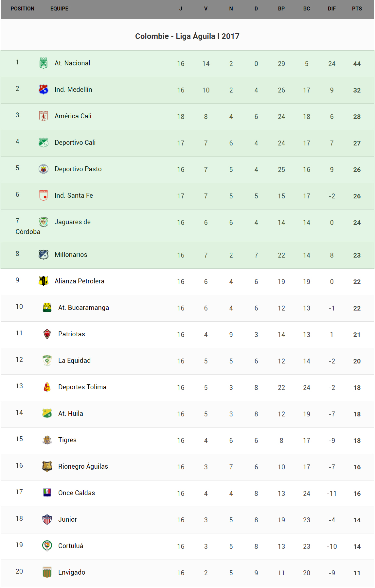This screenshot has width=375, height=588.
Task: Click the Millonarios club logo
Action: coord(44,255)
